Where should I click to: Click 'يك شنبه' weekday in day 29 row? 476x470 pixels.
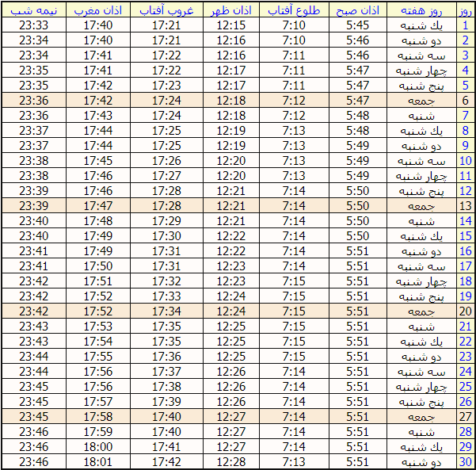pos(421,447)
